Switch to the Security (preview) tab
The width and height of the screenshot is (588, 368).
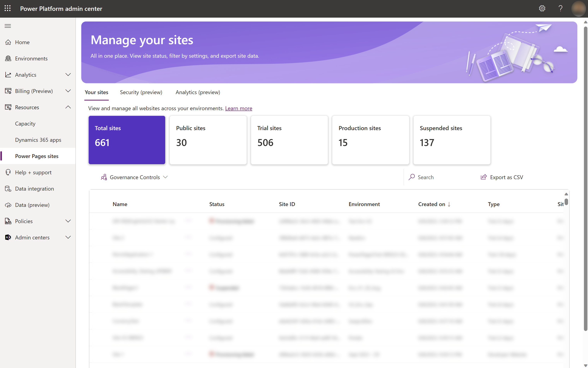pos(141,92)
